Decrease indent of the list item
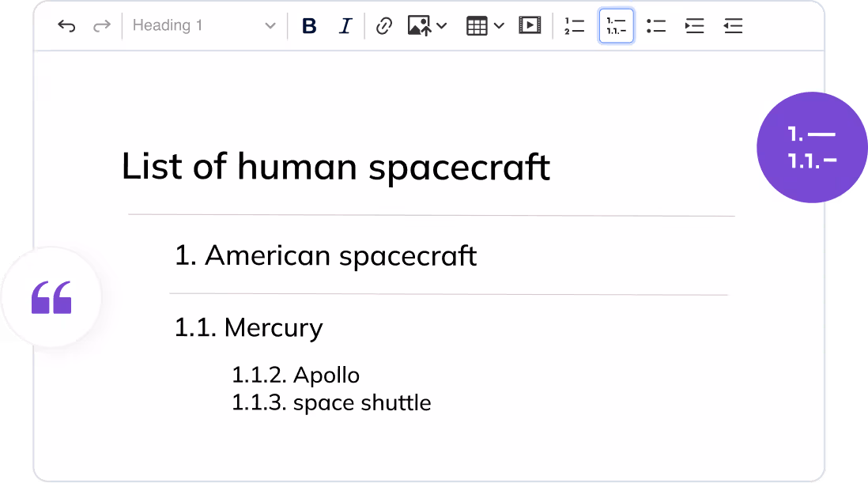The image size is (868, 483). coord(733,26)
